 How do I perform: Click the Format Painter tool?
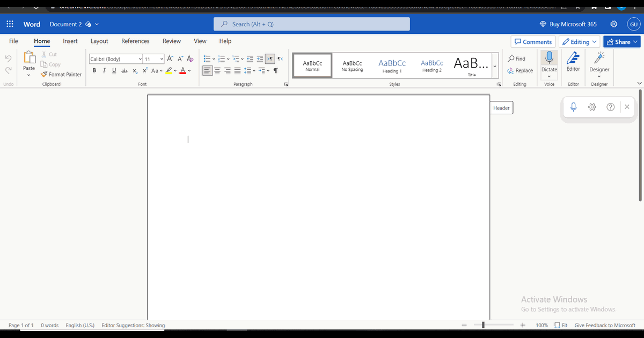point(61,75)
